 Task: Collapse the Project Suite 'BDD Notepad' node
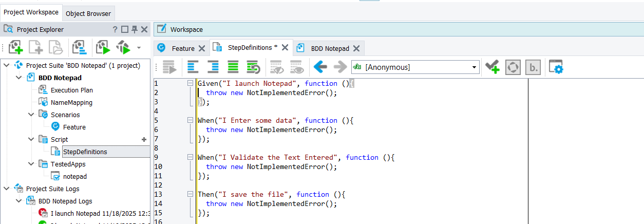[6, 65]
